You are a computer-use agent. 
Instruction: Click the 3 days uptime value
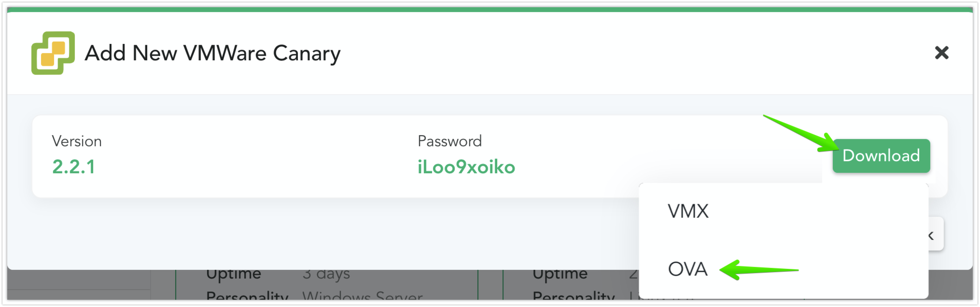[x=326, y=274]
